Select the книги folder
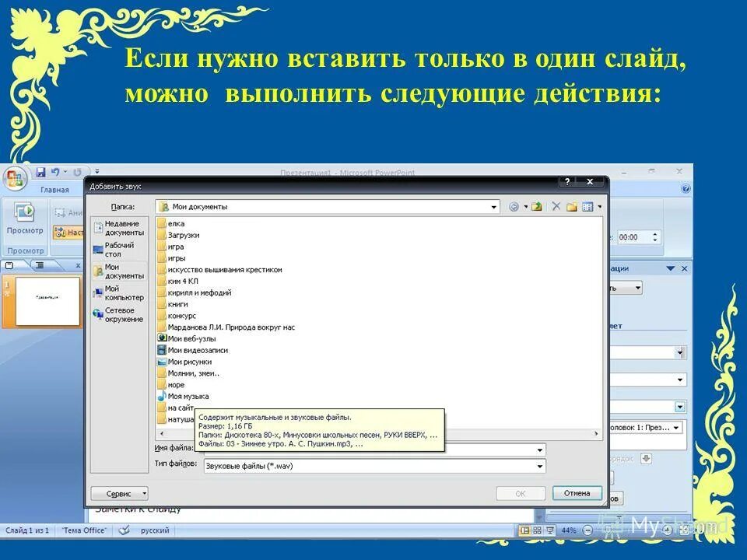 pyautogui.click(x=173, y=304)
